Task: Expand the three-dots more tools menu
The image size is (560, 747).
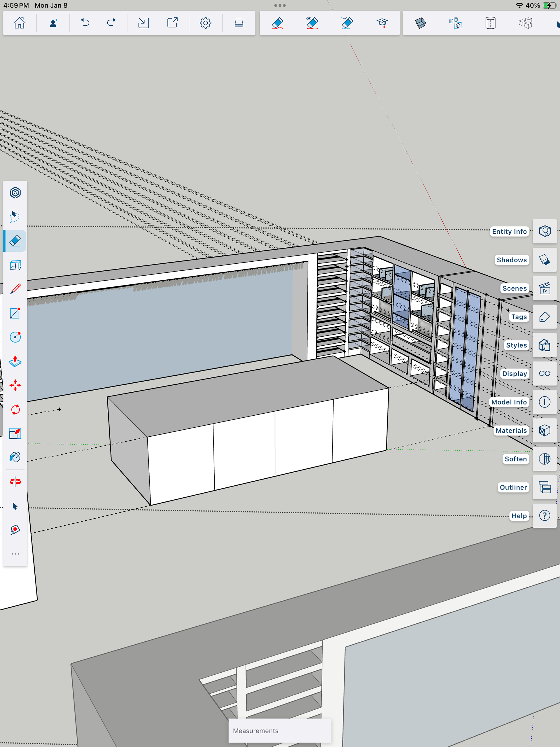Action: tap(15, 554)
